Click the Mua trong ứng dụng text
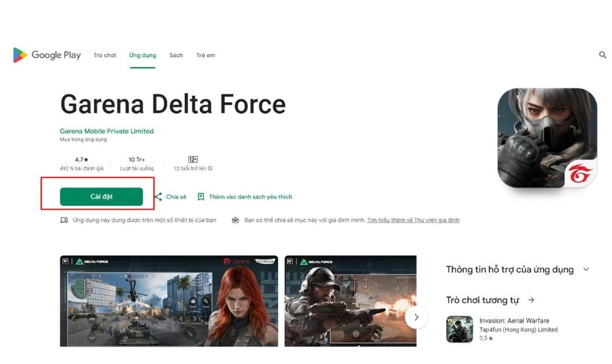 83,139
